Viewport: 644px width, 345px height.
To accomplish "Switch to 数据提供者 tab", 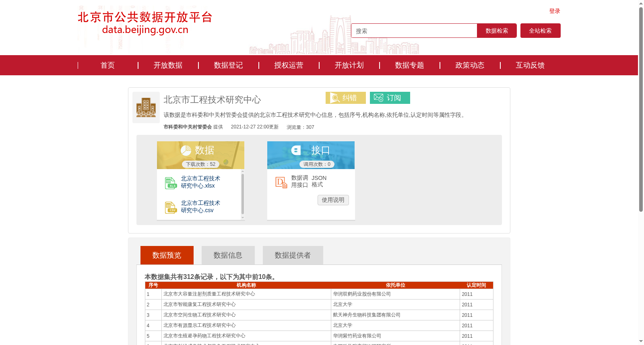I will pos(293,255).
